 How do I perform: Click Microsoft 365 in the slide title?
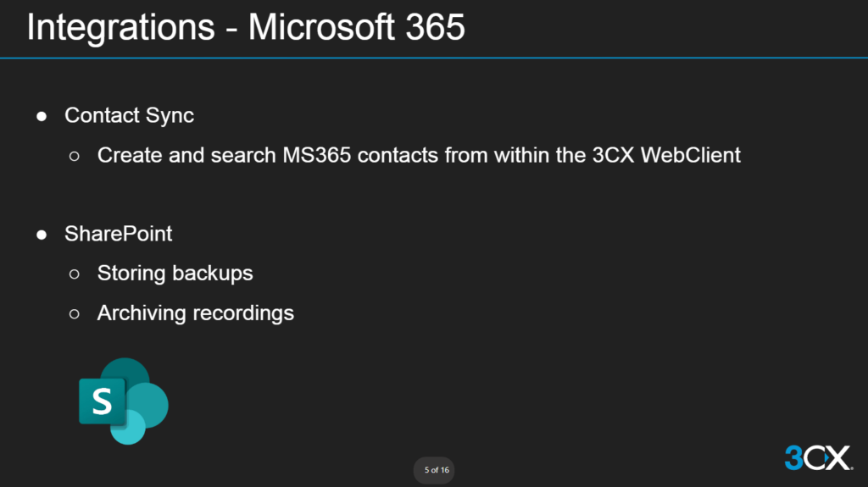357,27
